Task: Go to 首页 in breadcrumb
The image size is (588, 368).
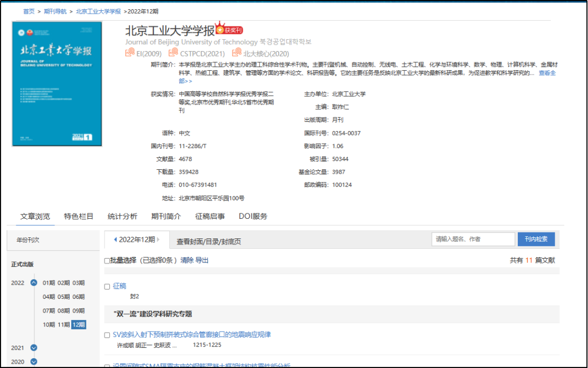Action: click(x=29, y=11)
